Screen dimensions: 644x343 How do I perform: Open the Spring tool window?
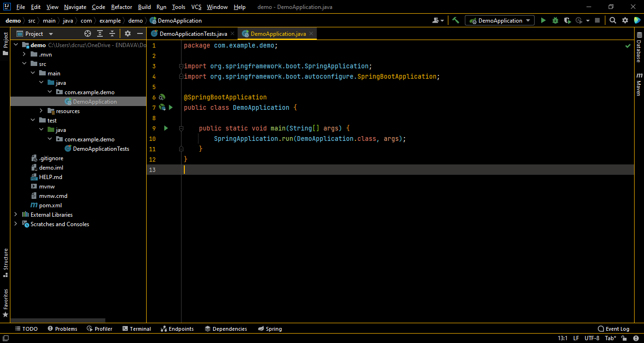click(270, 329)
